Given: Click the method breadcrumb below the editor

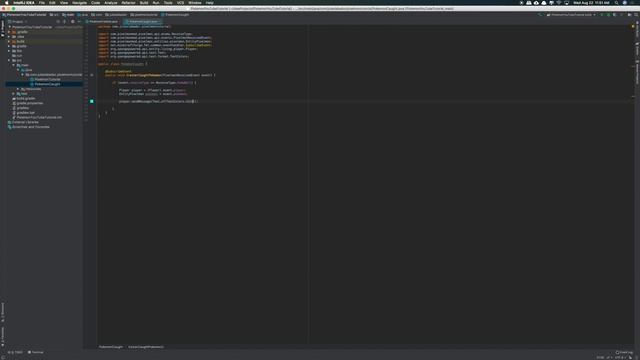Looking at the screenshot, I should click(146, 347).
